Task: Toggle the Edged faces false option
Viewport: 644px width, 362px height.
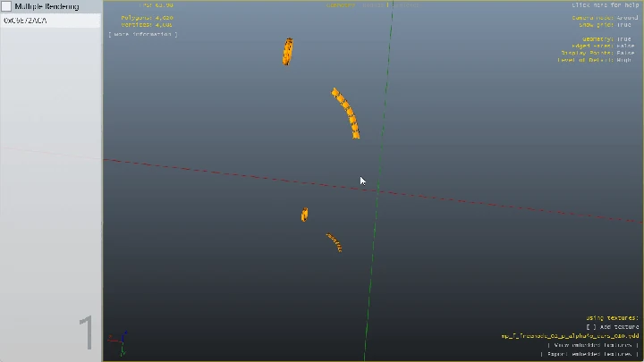Action: [603, 46]
